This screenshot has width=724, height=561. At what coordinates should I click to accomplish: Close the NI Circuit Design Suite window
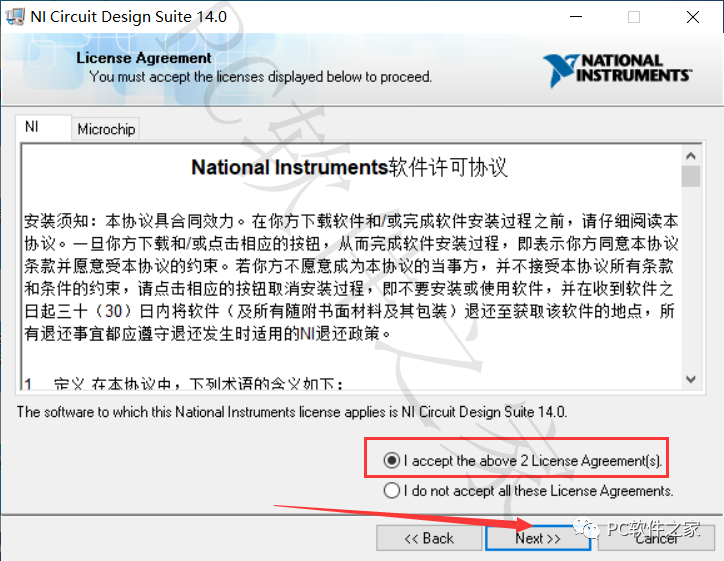pyautogui.click(x=693, y=17)
